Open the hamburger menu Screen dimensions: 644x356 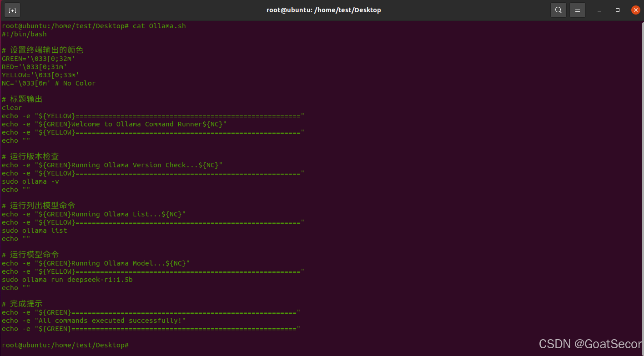tap(578, 10)
